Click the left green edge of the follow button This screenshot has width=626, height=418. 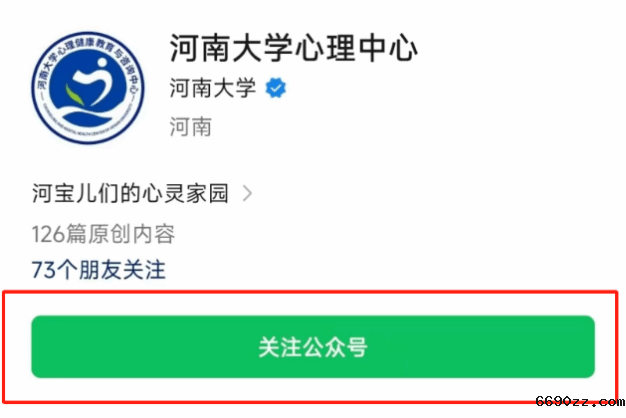(x=38, y=347)
